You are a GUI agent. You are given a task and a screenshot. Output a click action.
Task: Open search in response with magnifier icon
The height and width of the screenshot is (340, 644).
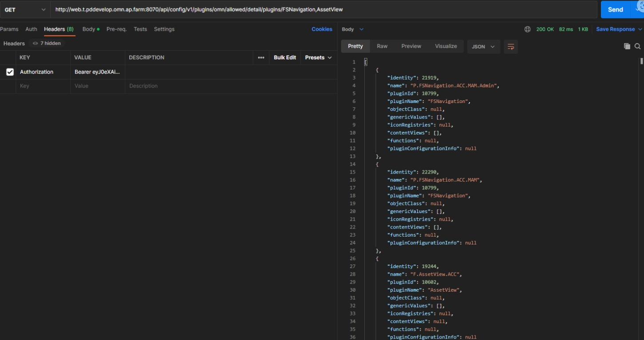[x=637, y=46]
